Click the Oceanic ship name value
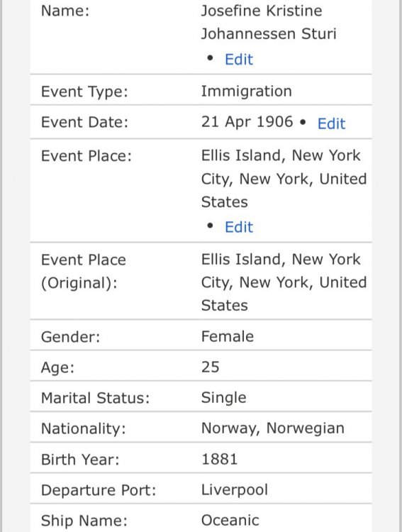 point(230,521)
